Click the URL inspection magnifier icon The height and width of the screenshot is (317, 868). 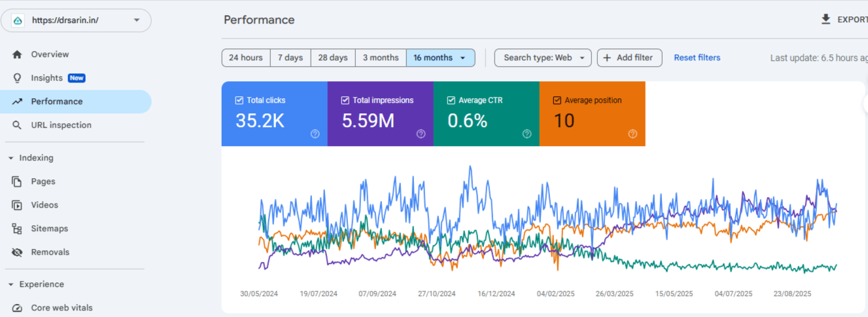pos(17,125)
